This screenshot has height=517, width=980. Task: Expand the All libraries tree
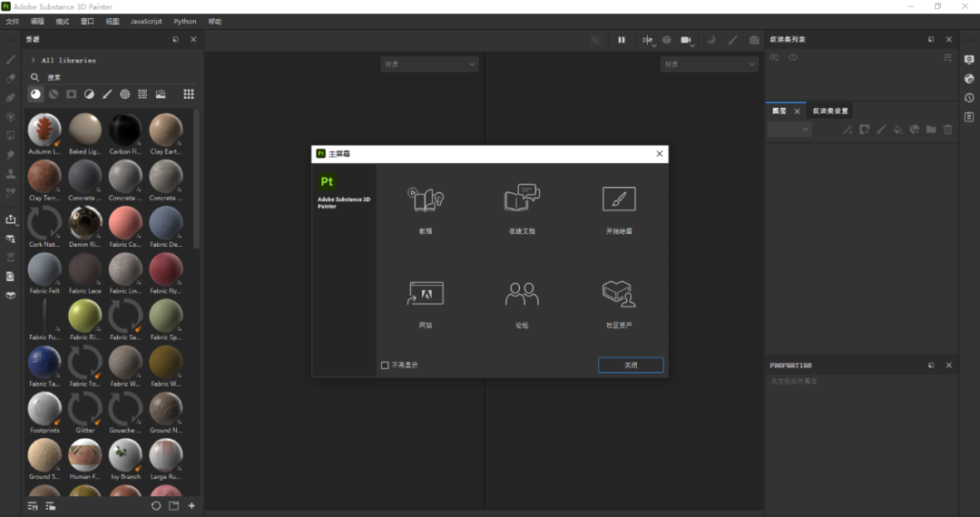[x=34, y=61]
